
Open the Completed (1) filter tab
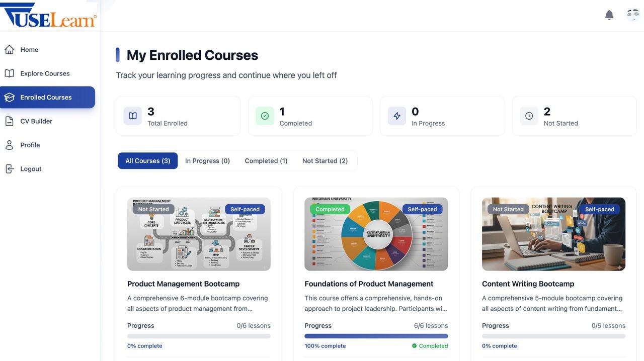pyautogui.click(x=266, y=160)
